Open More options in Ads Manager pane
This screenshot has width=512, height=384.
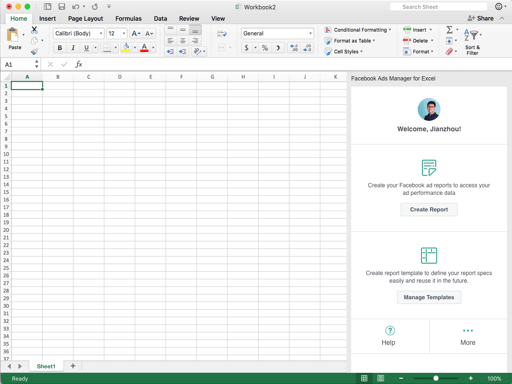tap(468, 336)
